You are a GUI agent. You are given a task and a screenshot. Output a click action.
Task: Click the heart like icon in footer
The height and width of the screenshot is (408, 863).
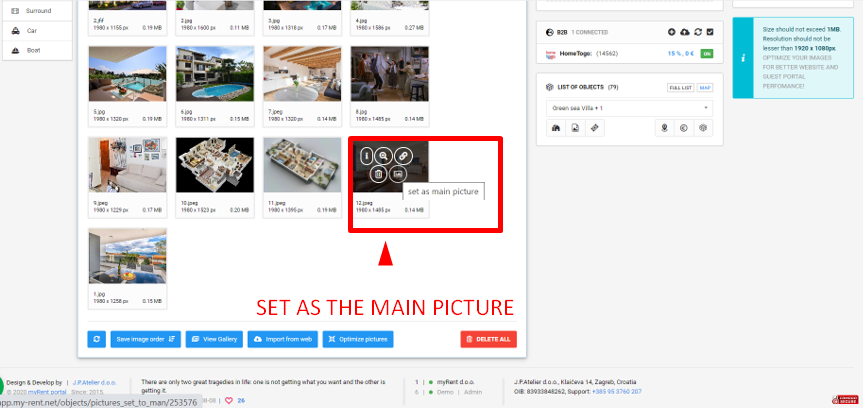[x=229, y=401]
